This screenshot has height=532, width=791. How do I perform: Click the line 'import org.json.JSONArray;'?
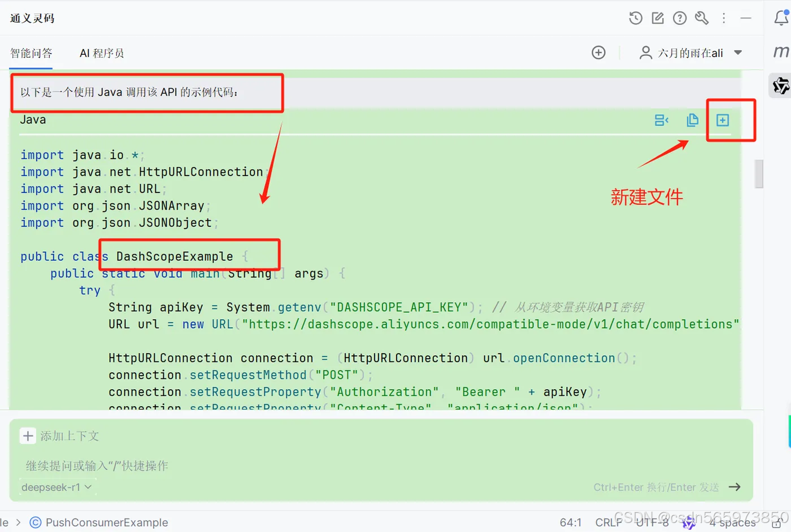115,206
